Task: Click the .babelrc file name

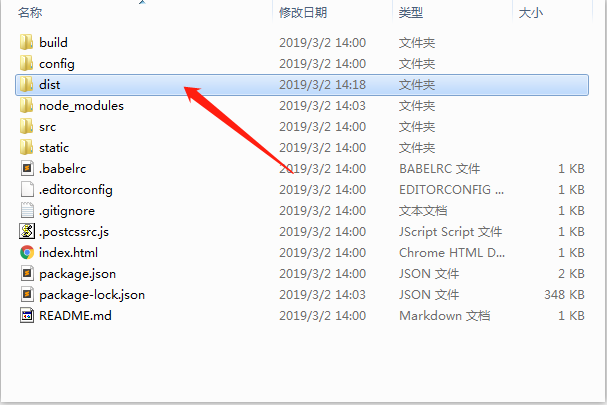Action: tap(62, 168)
